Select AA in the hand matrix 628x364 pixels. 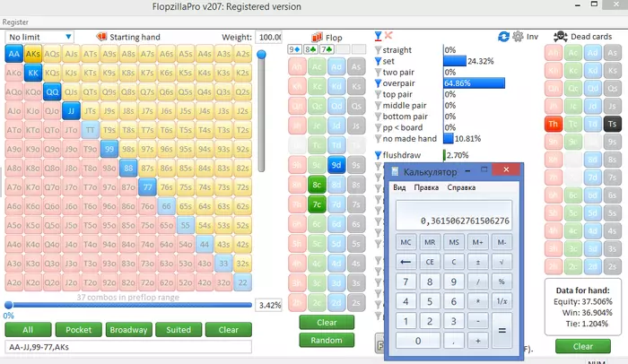tap(14, 54)
